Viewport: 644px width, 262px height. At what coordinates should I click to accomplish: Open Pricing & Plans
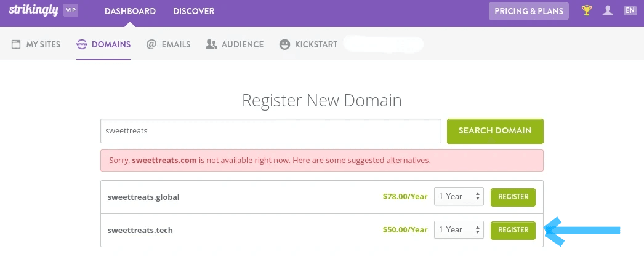pyautogui.click(x=529, y=11)
